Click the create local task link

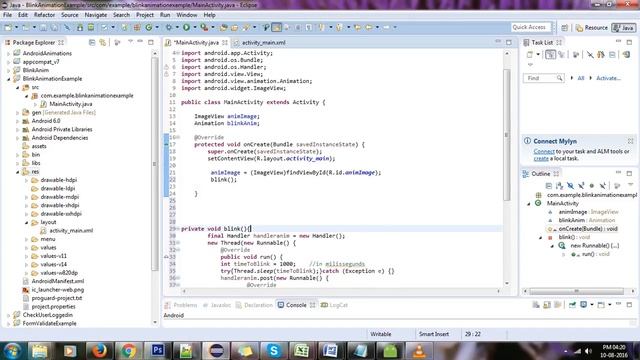click(x=541, y=158)
